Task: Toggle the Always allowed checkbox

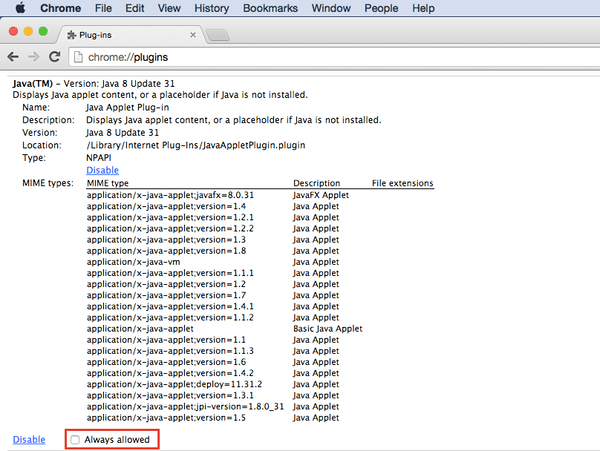Action: (75, 440)
